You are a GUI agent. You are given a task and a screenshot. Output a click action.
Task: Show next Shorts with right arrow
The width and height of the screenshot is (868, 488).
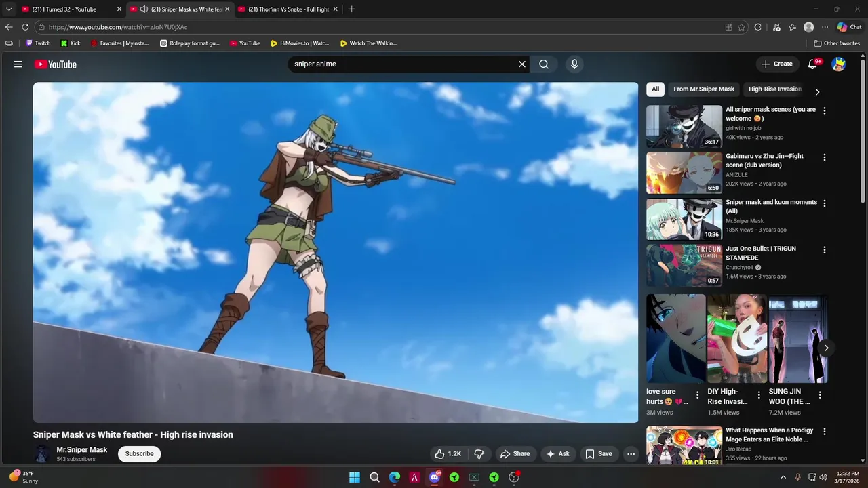pos(826,348)
